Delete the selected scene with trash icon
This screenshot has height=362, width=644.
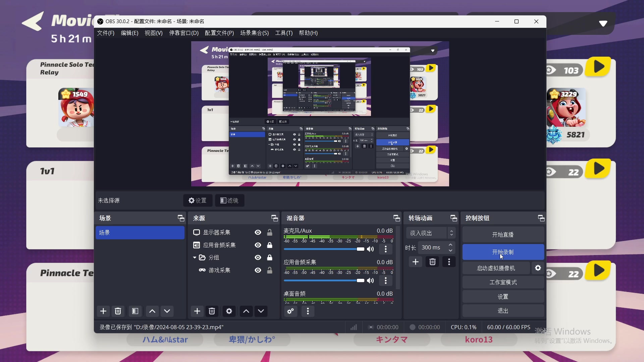pyautogui.click(x=118, y=311)
